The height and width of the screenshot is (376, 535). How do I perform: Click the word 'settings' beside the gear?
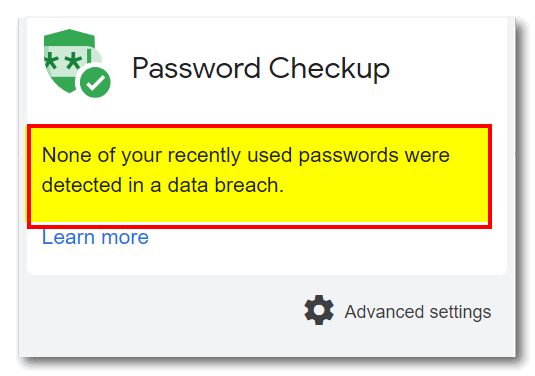(460, 312)
